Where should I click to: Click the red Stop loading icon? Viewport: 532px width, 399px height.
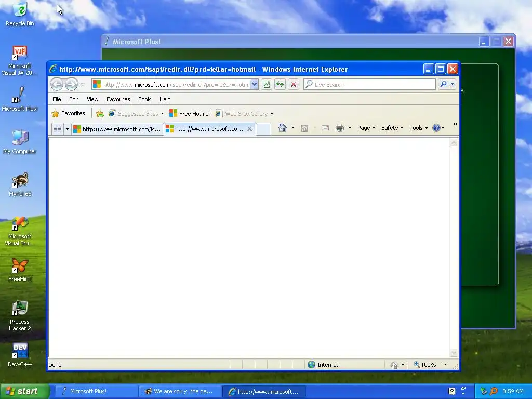(294, 85)
